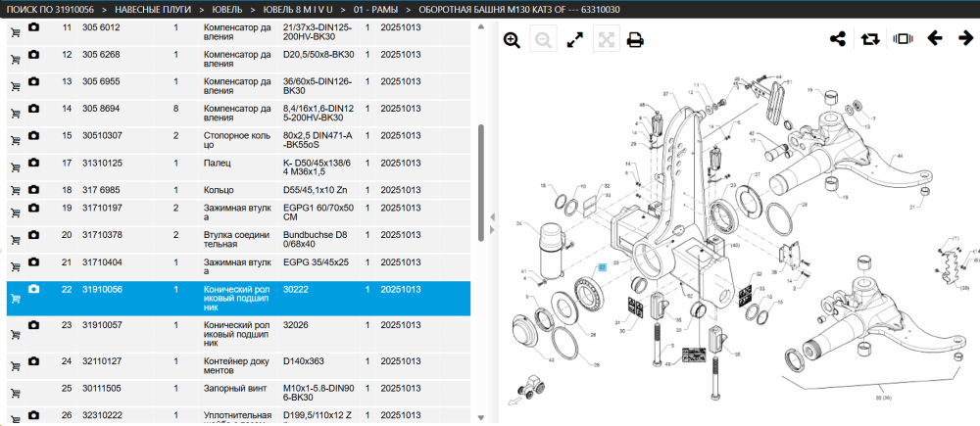Add part 305 6012 to cart
The width and height of the screenshot is (980, 426).
click(15, 32)
